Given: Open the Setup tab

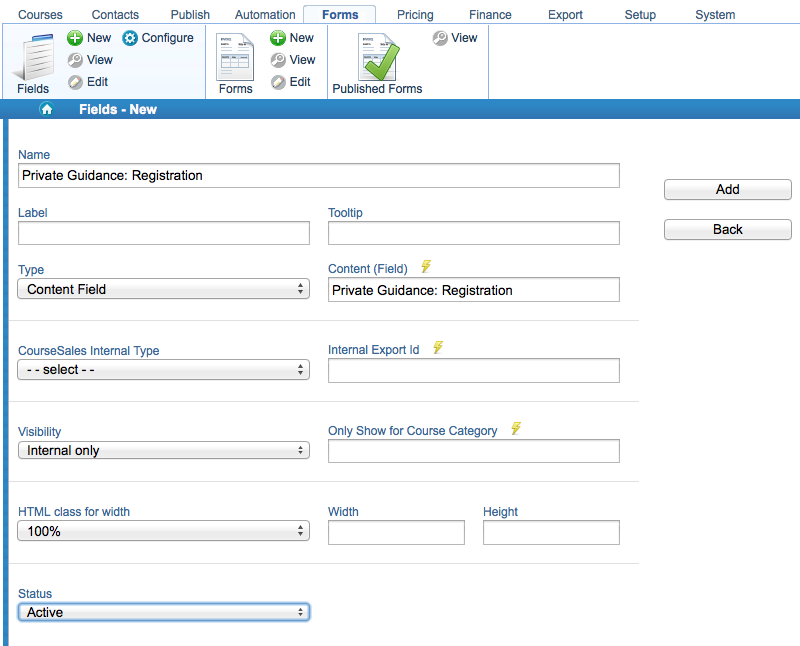Looking at the screenshot, I should click(x=640, y=15).
